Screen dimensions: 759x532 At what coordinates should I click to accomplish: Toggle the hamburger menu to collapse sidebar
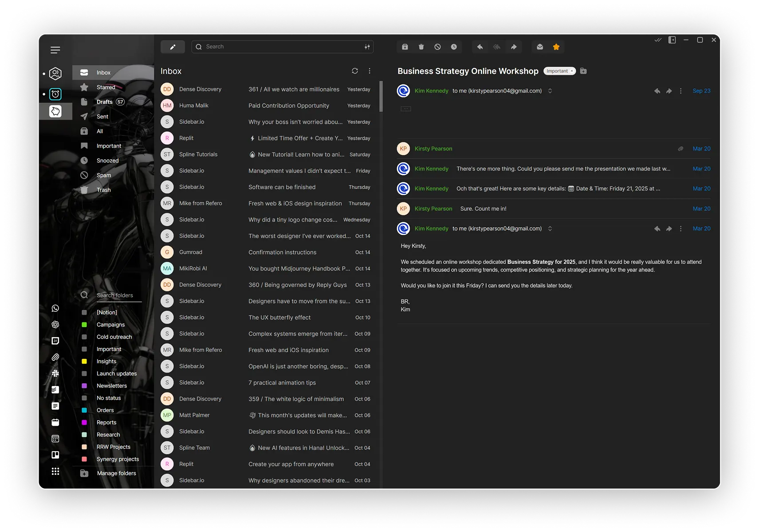click(x=55, y=50)
